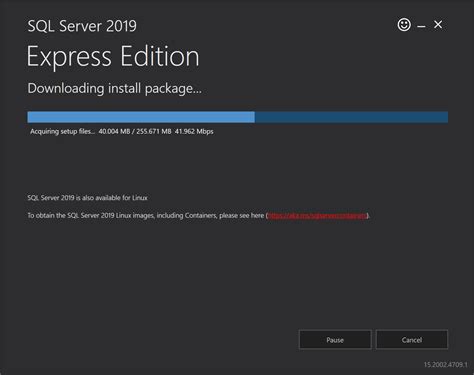Image resolution: width=474 pixels, height=375 pixels.
Task: Cancel the SQL Server installation
Action: [412, 340]
